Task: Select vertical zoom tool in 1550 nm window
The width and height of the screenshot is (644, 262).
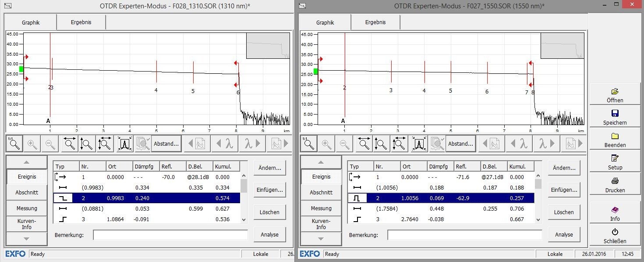Action: (382, 144)
